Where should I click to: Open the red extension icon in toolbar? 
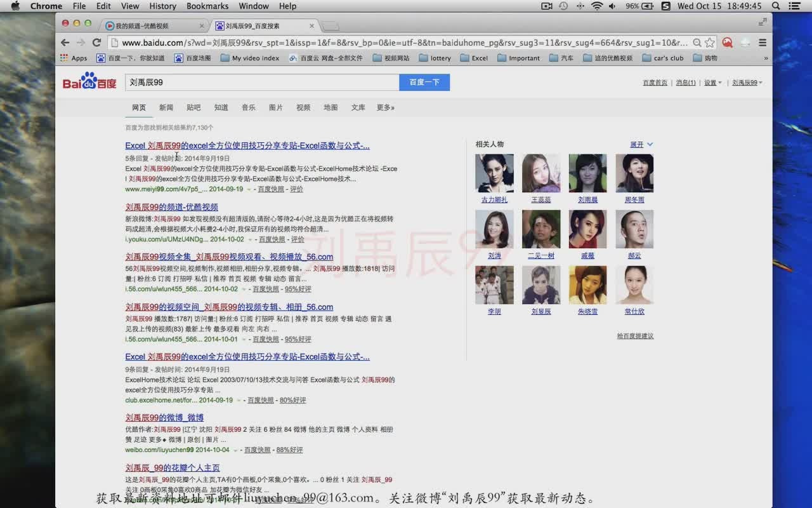tap(728, 43)
